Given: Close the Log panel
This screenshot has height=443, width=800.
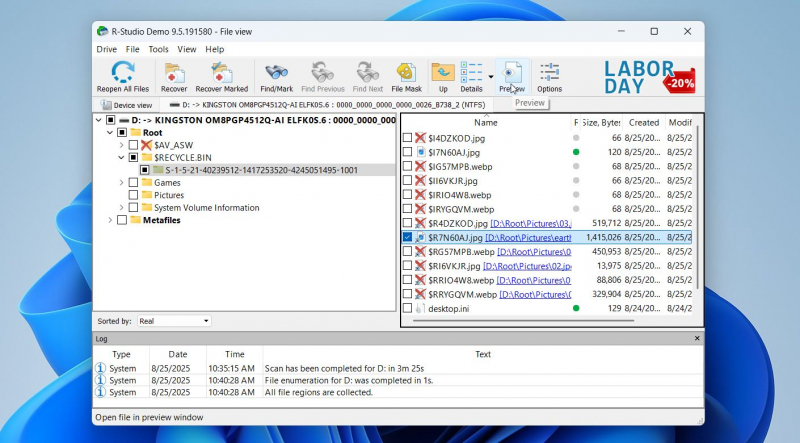Looking at the screenshot, I should [x=697, y=338].
